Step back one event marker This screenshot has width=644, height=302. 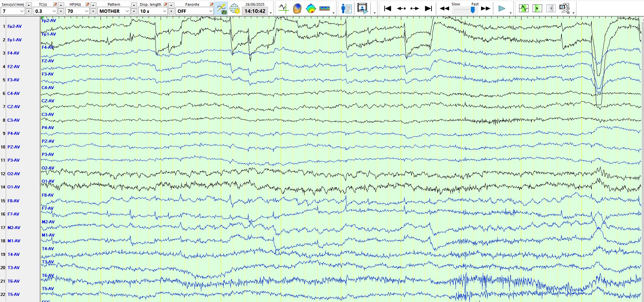click(x=401, y=8)
